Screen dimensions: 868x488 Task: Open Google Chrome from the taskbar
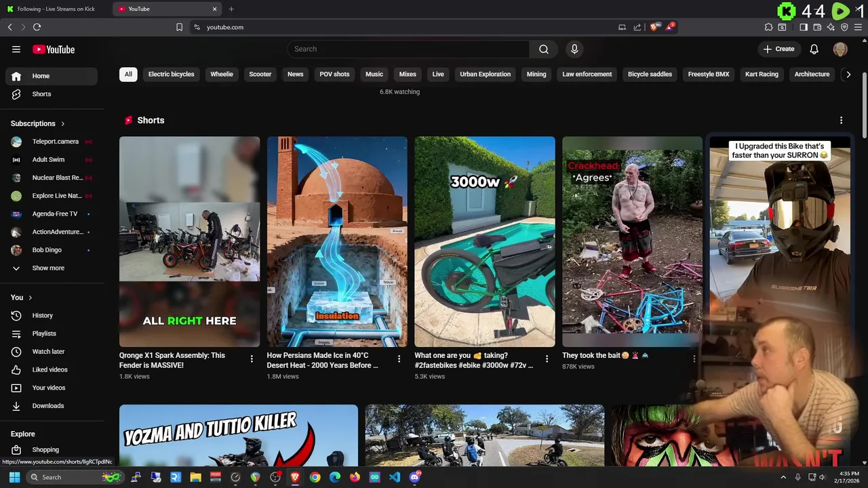point(315,477)
